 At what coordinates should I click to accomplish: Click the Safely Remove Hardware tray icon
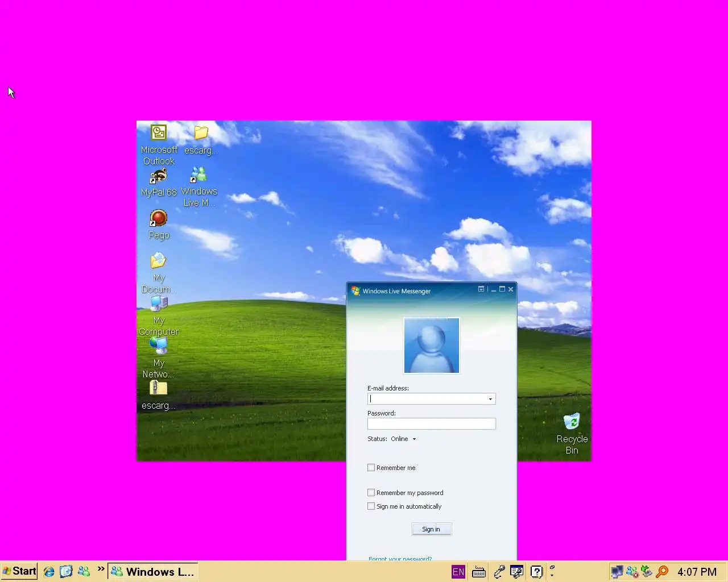[x=647, y=572]
